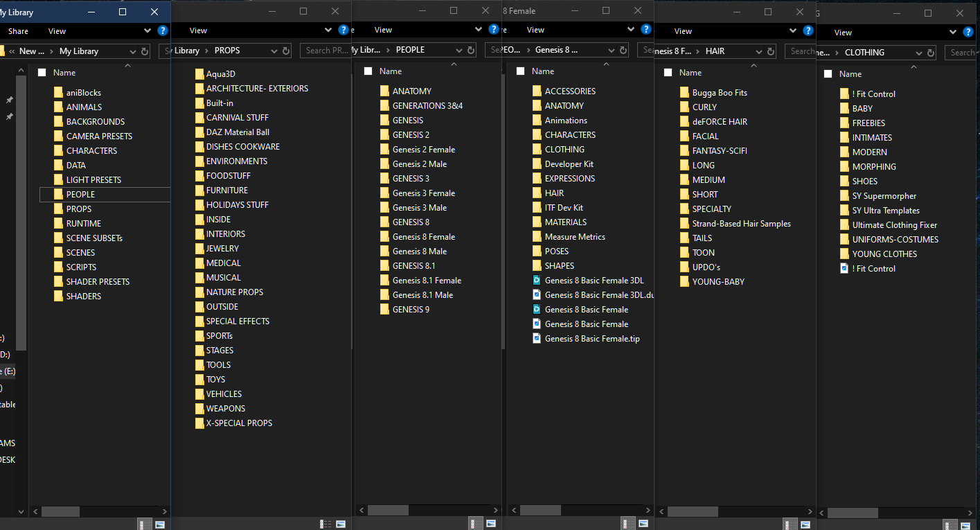Click the horizontal scrollbar thumb in PEOPLE window

click(x=388, y=511)
